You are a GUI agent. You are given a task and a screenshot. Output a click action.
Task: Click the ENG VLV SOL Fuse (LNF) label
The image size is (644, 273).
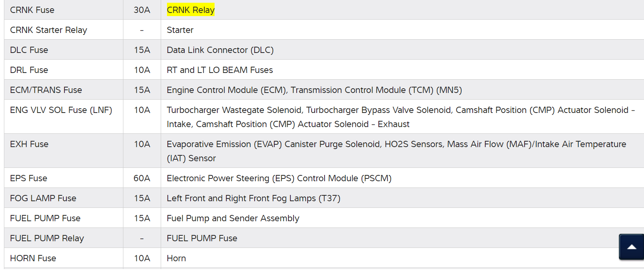click(x=61, y=110)
